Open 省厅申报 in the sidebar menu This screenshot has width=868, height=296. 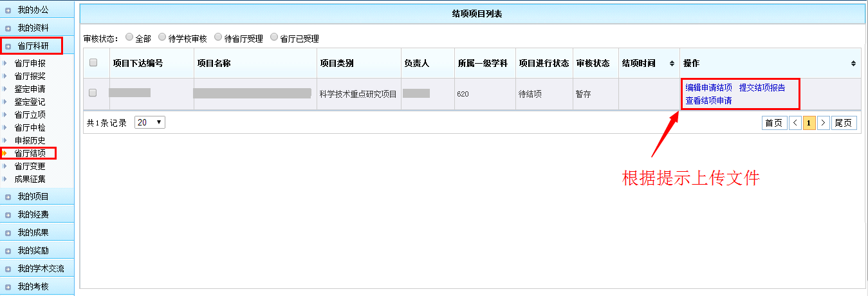point(30,63)
